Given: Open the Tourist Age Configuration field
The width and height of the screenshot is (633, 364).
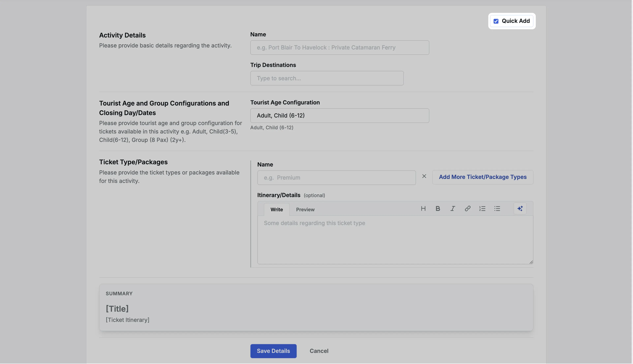Looking at the screenshot, I should 339,116.
